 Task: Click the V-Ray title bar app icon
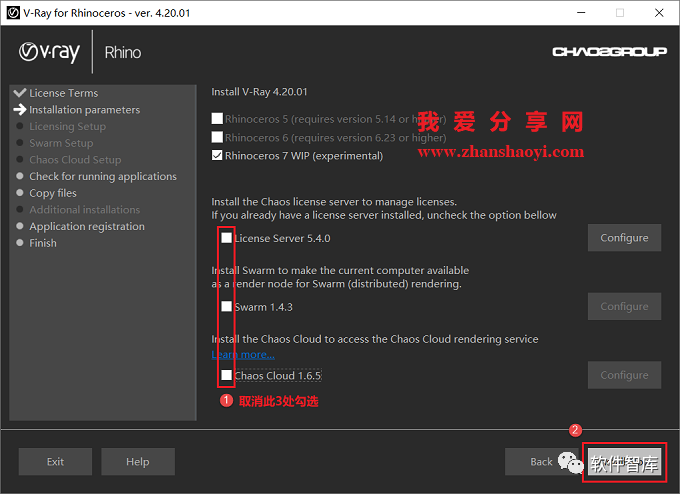pyautogui.click(x=13, y=13)
